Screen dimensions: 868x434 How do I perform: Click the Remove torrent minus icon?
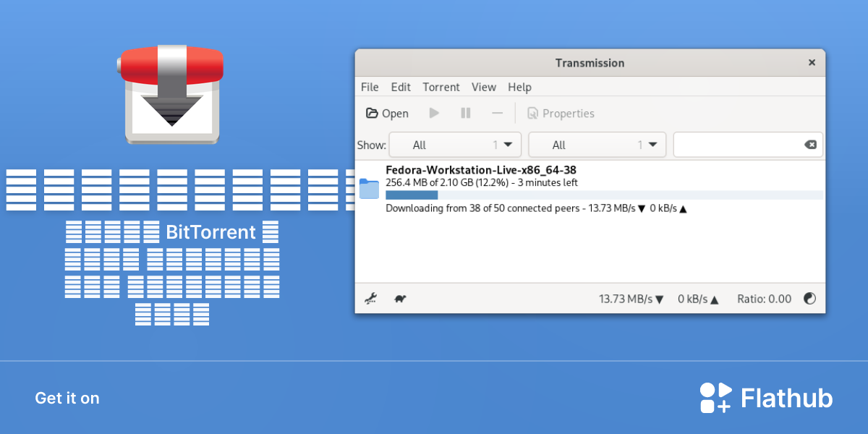(497, 113)
